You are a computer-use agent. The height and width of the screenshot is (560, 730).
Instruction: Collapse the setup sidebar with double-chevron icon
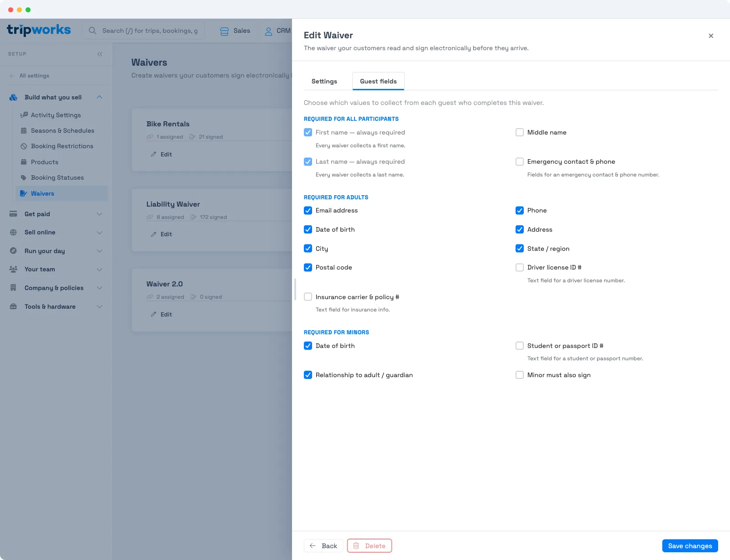tap(100, 54)
